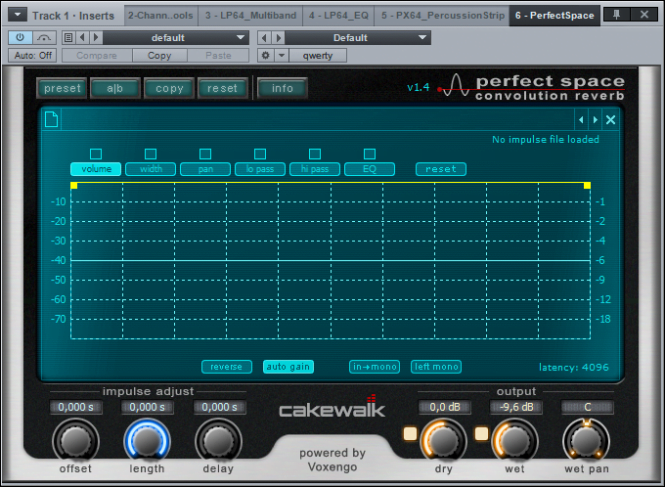This screenshot has width=665, height=487.
Task: Switch to the '3 - LP64_Multiband' tab
Action: click(x=251, y=16)
